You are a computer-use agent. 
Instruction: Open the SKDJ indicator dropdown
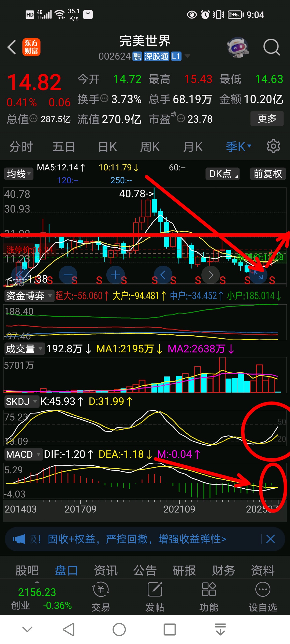[21, 401]
